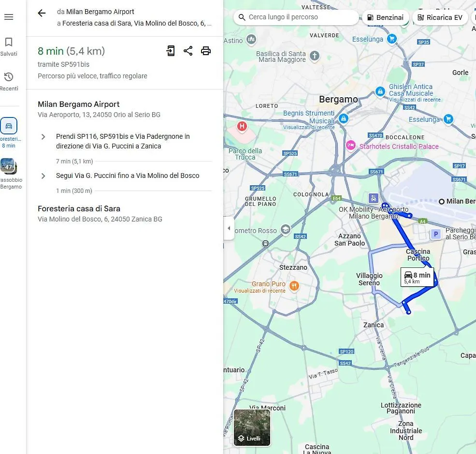Screen dimensions: 476x454
Task: Click the 'tramite SP591bis' text
Action: pos(63,64)
